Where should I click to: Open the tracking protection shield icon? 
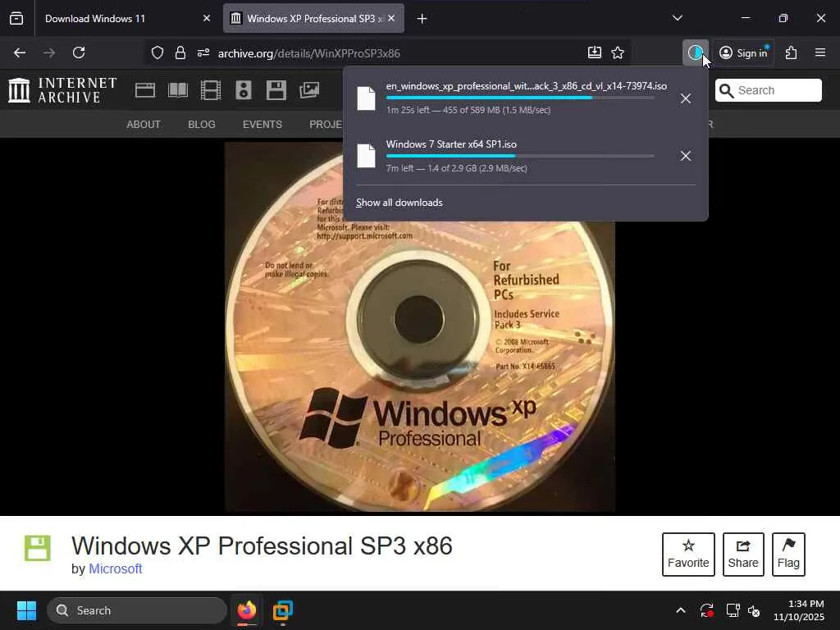[x=157, y=53]
